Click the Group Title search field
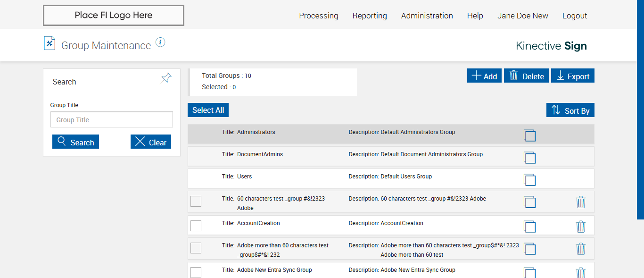Screen dimensions: 644x278 tap(112, 120)
